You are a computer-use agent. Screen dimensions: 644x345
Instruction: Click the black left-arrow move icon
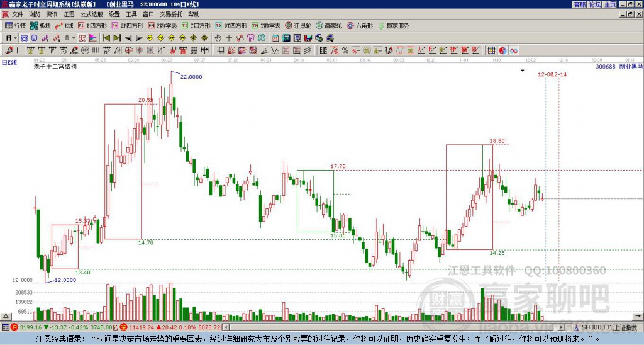[128, 38]
